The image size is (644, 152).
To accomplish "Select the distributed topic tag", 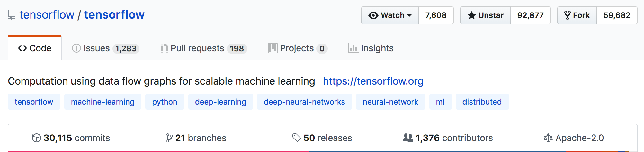I will click(482, 102).
